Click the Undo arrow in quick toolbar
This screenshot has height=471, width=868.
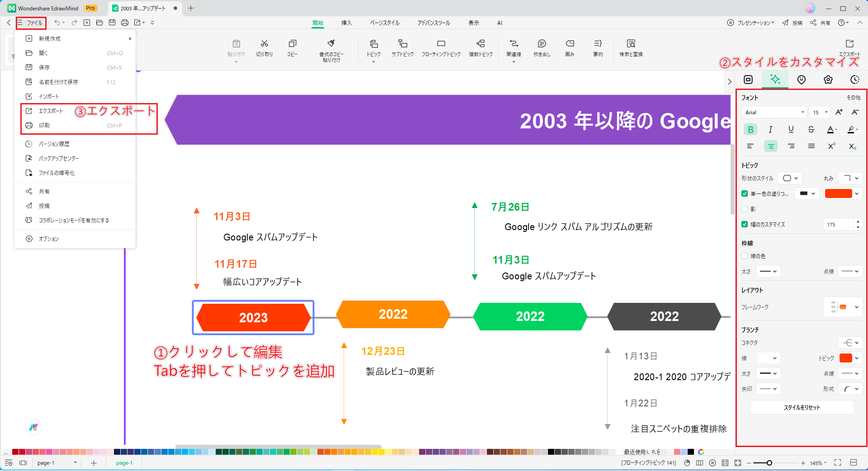(57, 23)
